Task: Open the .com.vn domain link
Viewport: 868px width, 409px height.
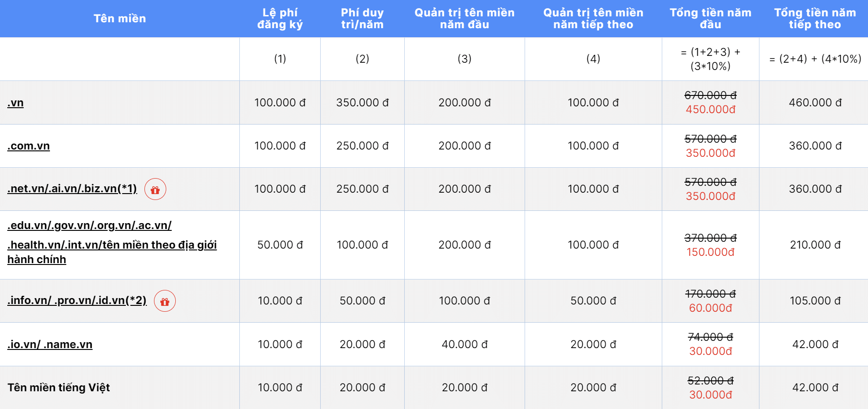Action: pos(29,146)
